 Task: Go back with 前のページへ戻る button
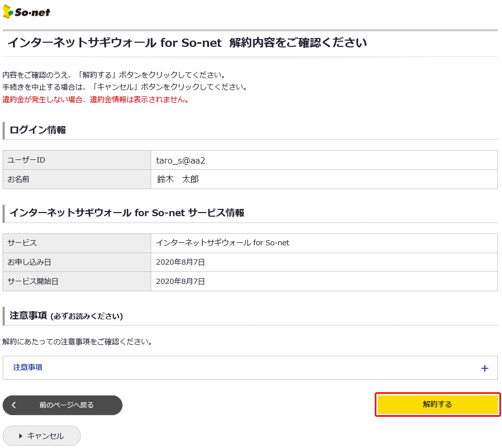point(66,405)
